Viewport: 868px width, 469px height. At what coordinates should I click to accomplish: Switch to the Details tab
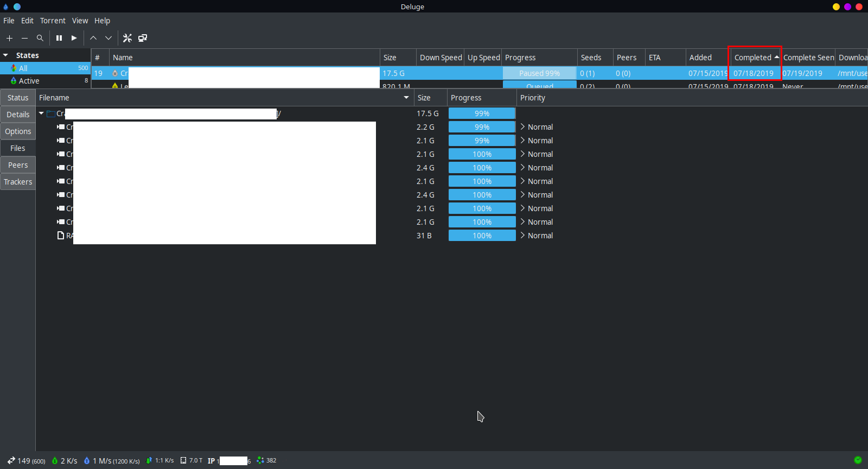click(18, 115)
